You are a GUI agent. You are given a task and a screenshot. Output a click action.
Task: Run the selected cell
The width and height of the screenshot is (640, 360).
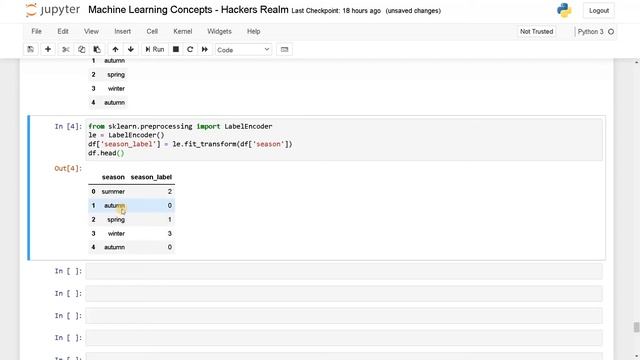155,49
